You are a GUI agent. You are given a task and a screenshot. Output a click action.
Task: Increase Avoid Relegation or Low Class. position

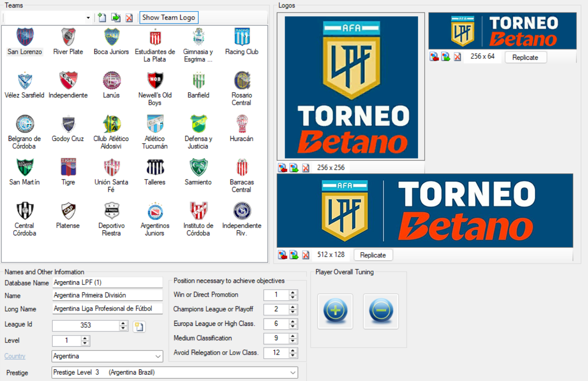point(293,350)
